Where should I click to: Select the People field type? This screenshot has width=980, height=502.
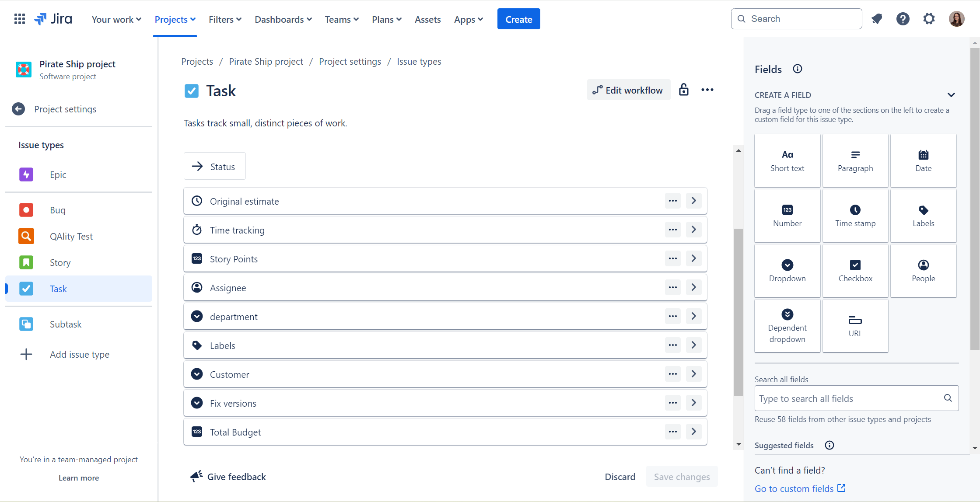pyautogui.click(x=924, y=271)
